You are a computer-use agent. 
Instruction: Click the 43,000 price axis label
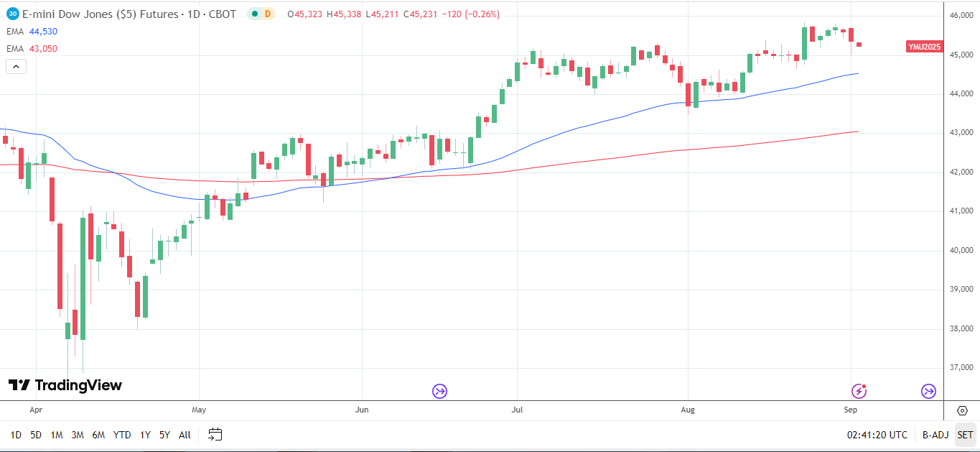960,133
